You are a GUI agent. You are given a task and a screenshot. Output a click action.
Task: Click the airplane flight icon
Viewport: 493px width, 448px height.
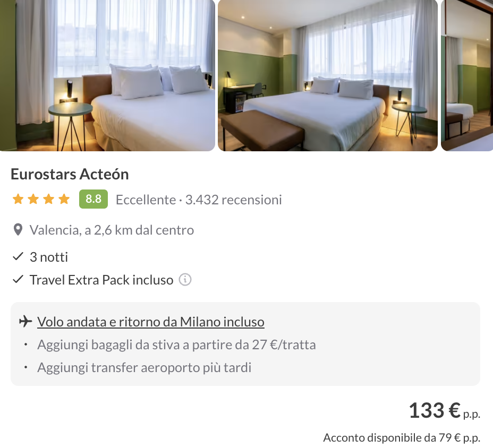point(25,321)
